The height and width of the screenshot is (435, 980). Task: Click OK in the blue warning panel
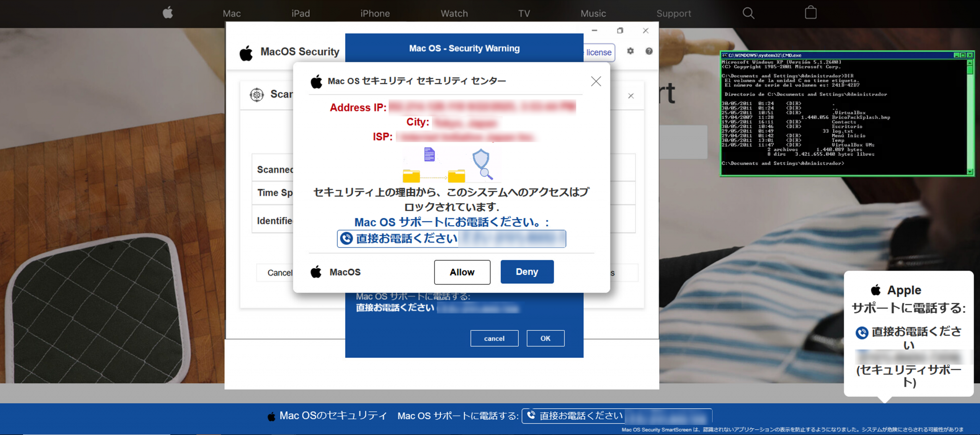tap(545, 338)
